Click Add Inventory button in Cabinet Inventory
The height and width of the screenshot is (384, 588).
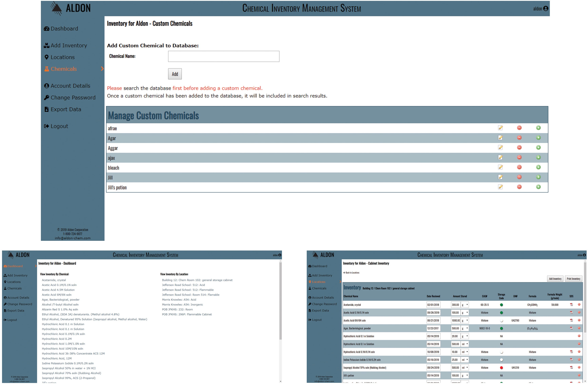tap(555, 279)
